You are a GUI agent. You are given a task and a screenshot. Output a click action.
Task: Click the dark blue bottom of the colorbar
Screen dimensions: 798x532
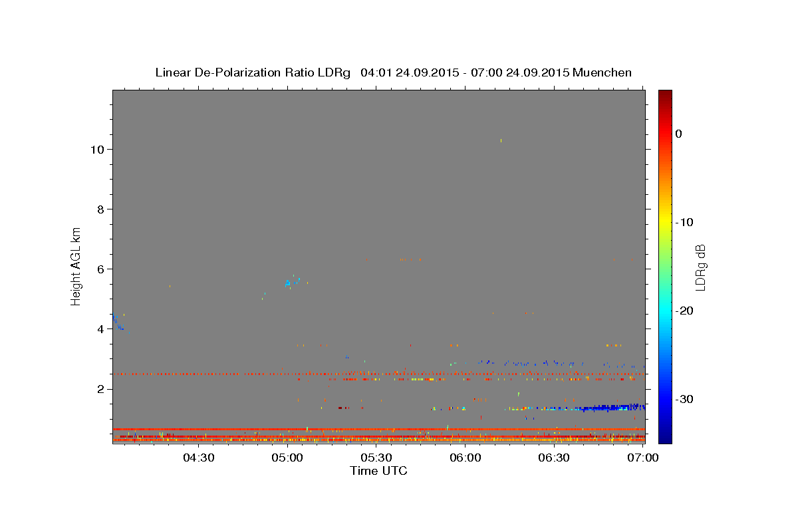[x=665, y=436]
